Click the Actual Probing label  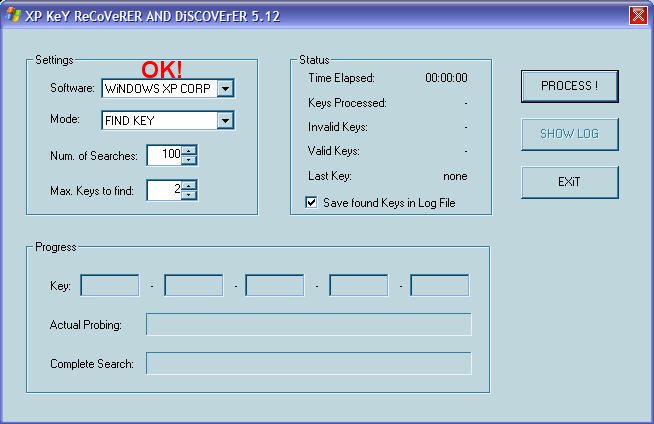tap(86, 325)
